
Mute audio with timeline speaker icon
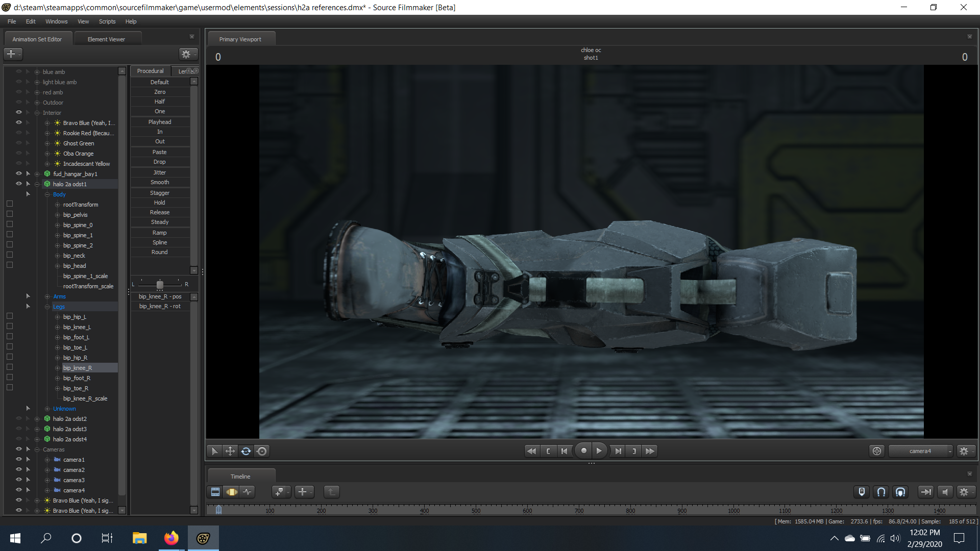(x=945, y=492)
